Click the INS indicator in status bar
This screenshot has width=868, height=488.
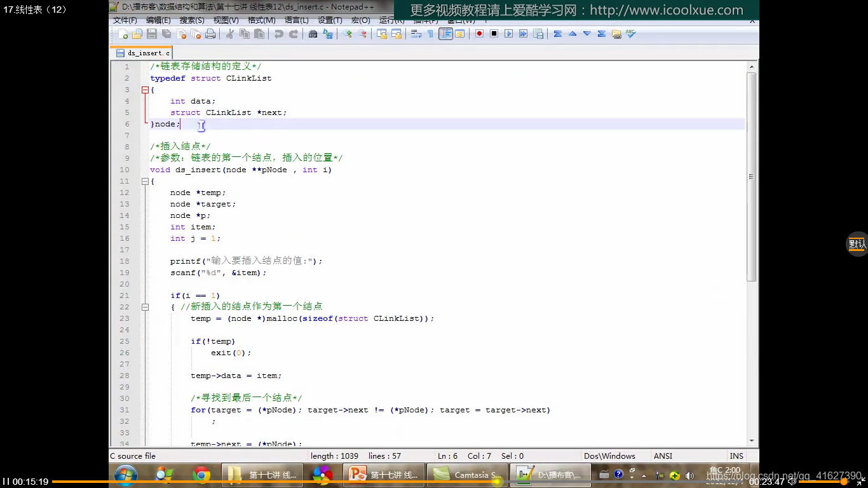click(736, 456)
